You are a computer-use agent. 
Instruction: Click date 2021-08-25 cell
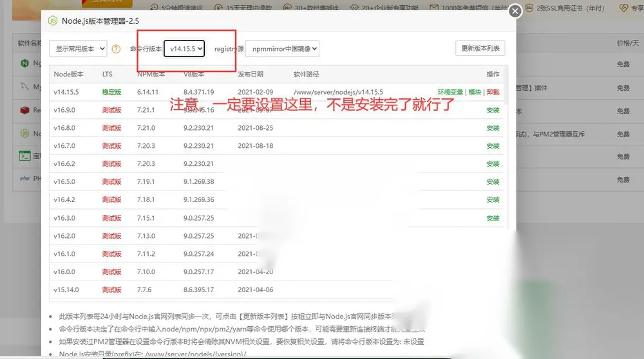pos(255,128)
